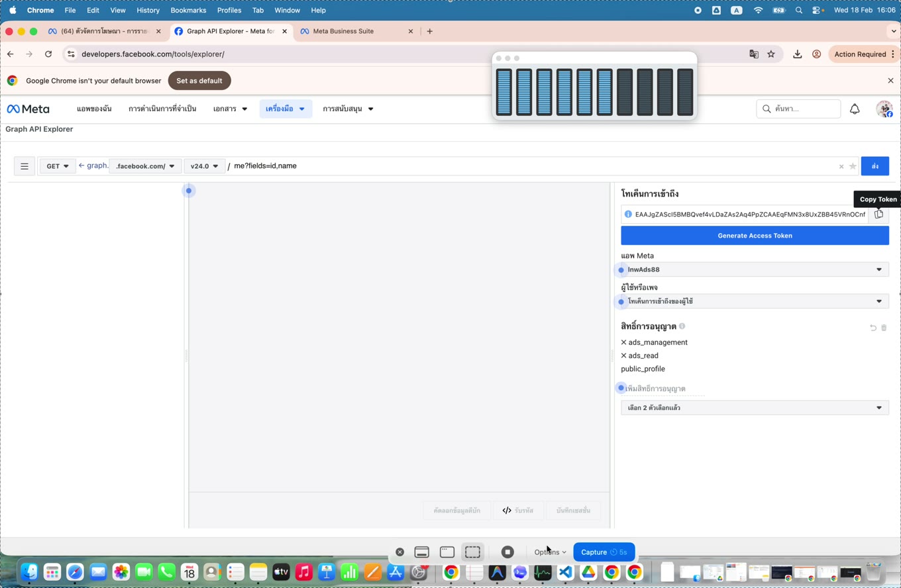Open the v24.0 version dropdown
Image resolution: width=901 pixels, height=588 pixels.
[204, 166]
